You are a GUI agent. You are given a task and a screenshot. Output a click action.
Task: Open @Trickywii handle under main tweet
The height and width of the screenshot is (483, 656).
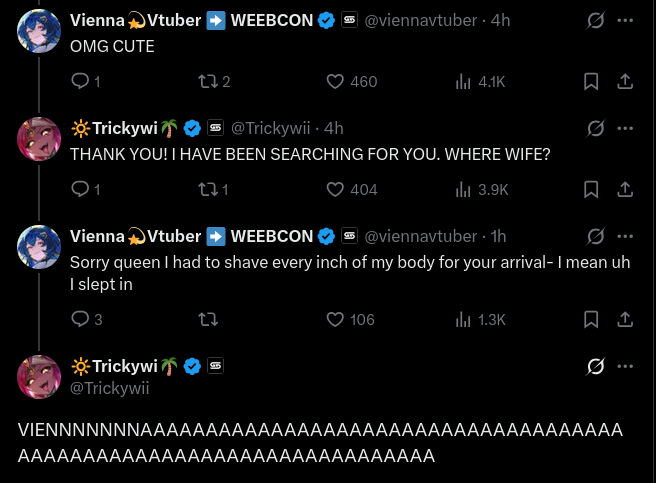(x=109, y=388)
